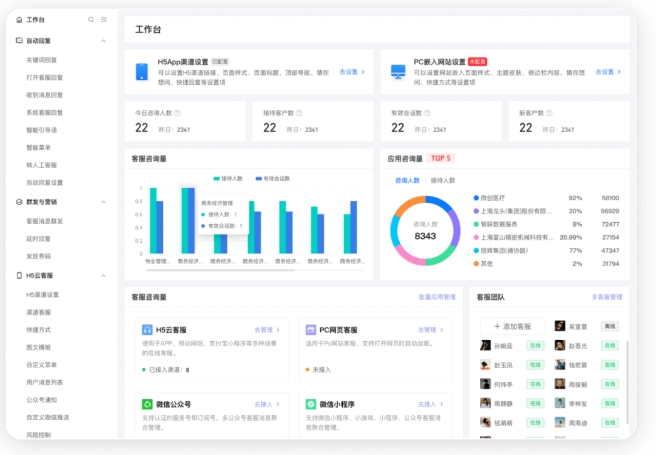Viewport: 656px width, 455px height.
Task: Click 吴宣萱's avatar in 客服团队
Action: 560,326
